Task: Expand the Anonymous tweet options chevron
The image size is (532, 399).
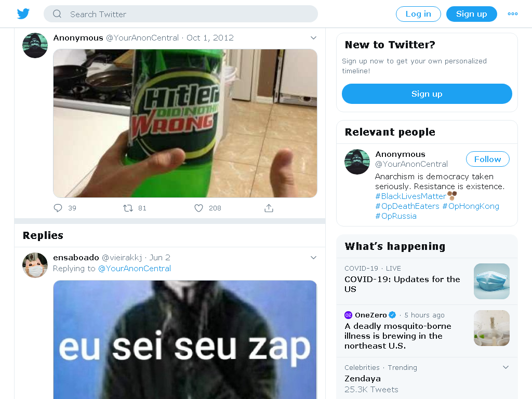Action: pyautogui.click(x=313, y=37)
